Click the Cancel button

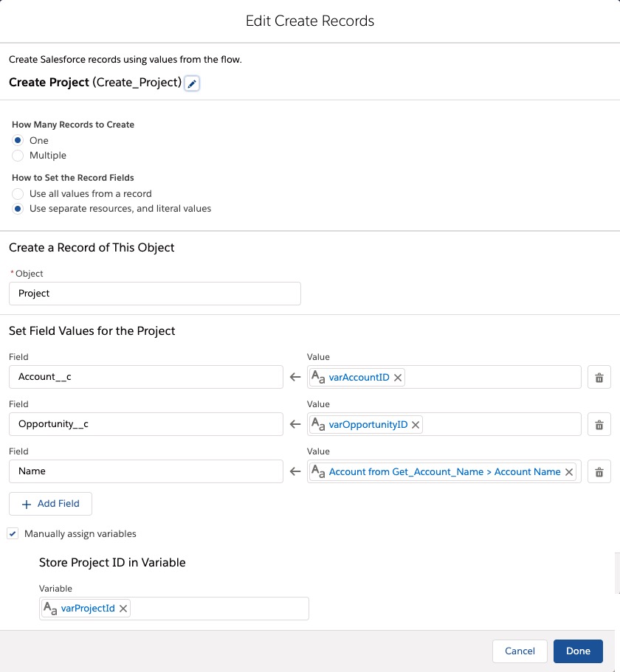pyautogui.click(x=520, y=651)
